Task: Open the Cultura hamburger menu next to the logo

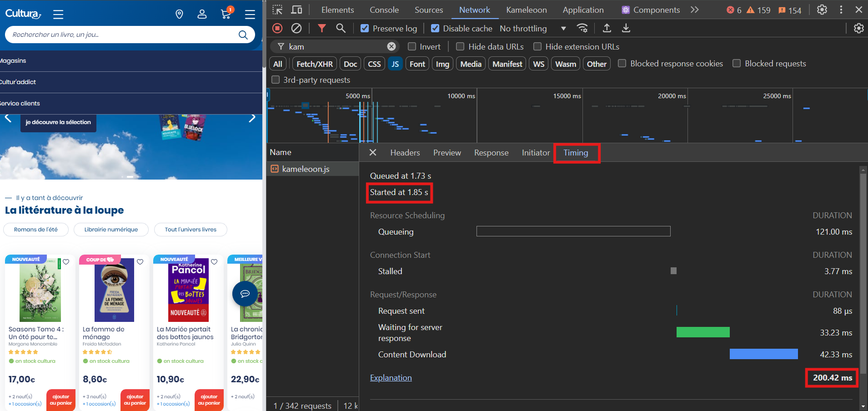Action: 58,14
